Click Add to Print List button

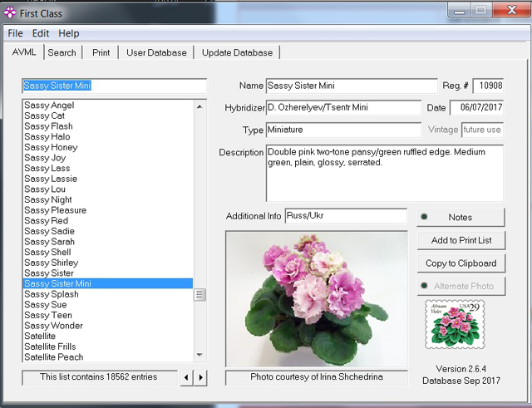click(x=461, y=240)
